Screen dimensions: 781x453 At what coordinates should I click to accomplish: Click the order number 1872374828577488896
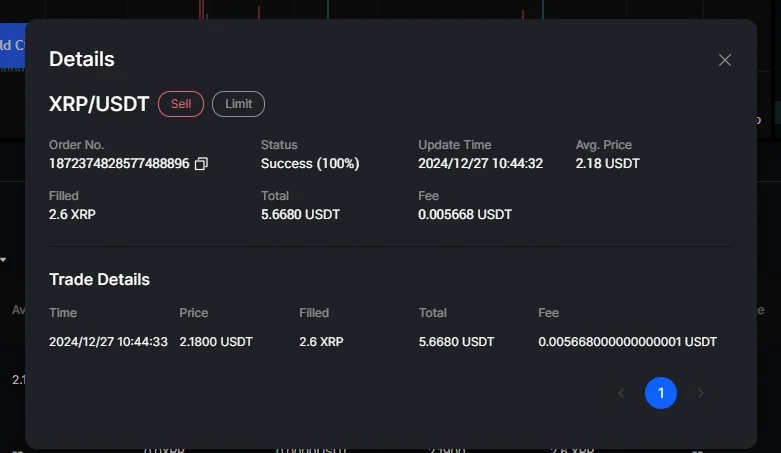coord(119,163)
